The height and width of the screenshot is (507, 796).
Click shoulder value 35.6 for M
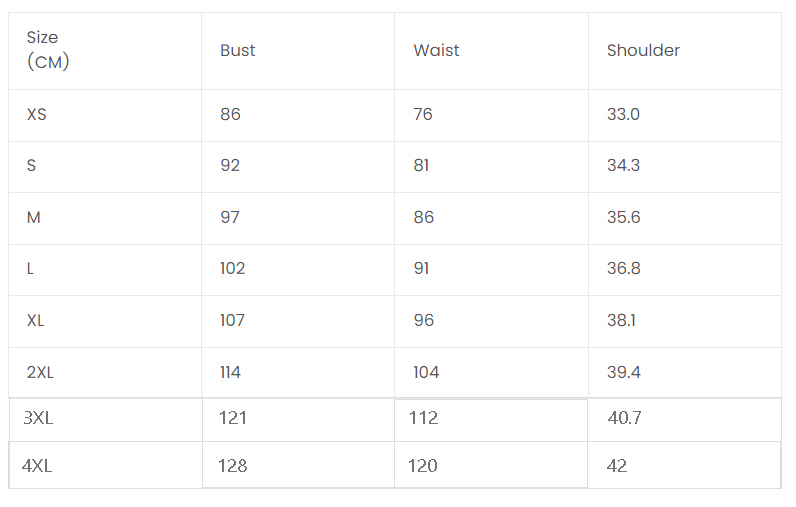(x=623, y=218)
